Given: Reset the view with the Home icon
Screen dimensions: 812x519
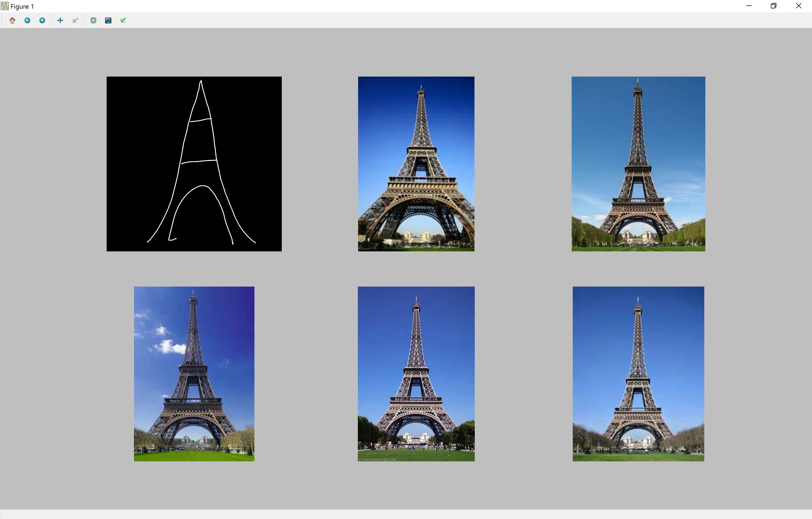Looking at the screenshot, I should click(x=12, y=21).
